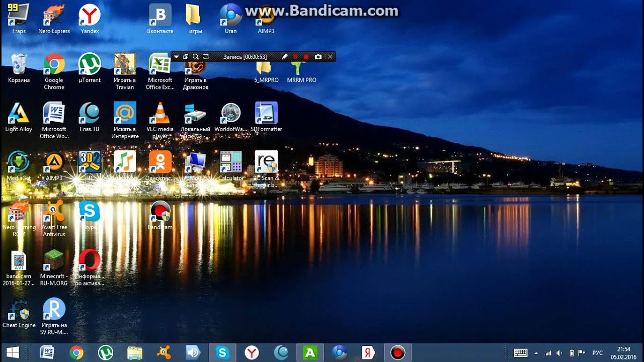Launch Google Chrome from the desktop

(x=54, y=72)
